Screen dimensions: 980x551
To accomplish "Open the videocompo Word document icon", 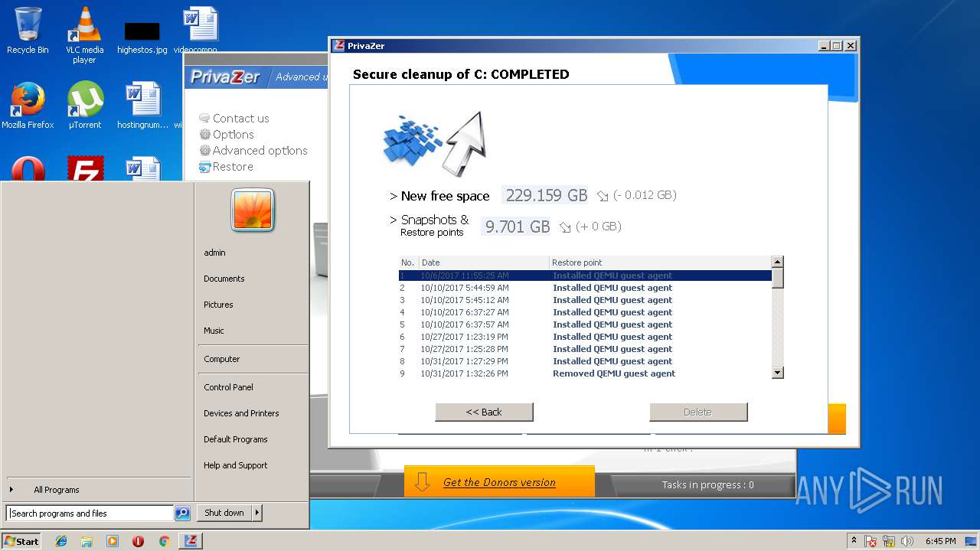I will click(199, 29).
